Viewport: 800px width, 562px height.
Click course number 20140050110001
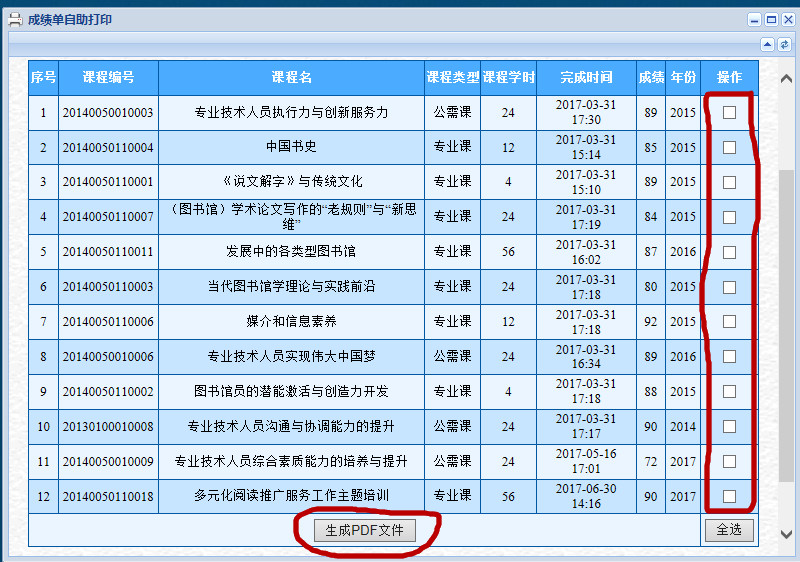point(108,182)
